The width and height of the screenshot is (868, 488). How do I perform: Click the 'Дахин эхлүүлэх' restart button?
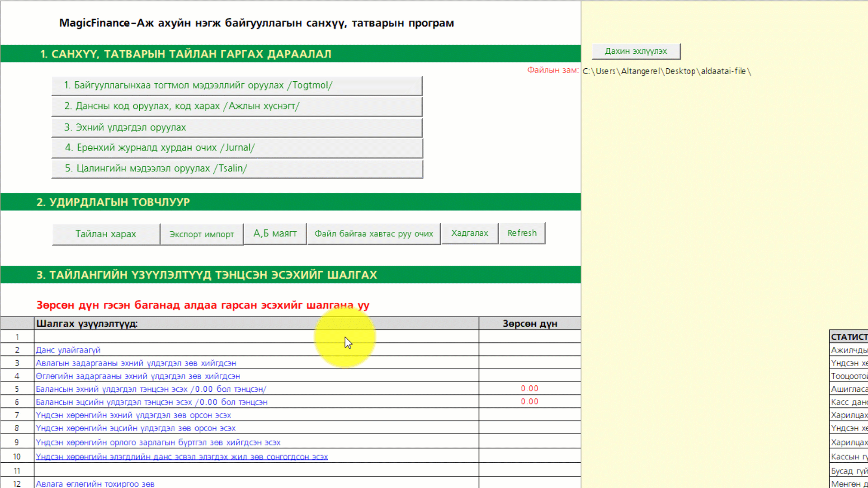point(636,51)
